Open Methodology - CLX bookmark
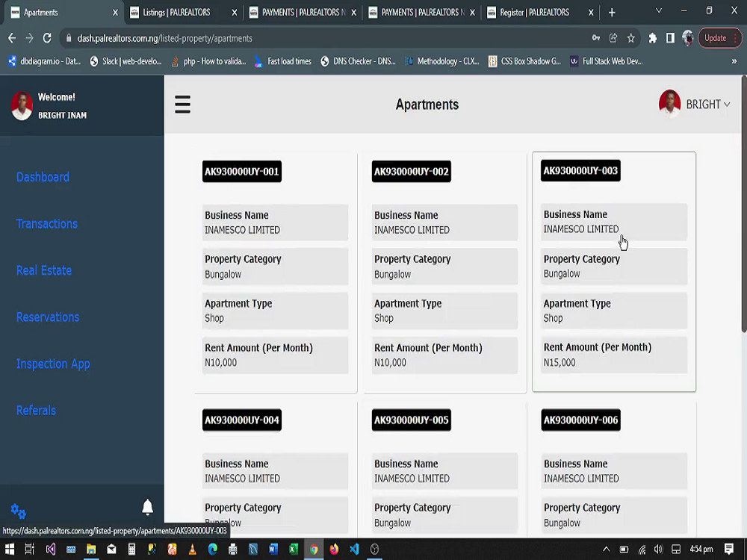Screen dimensions: 747x560 442,61
